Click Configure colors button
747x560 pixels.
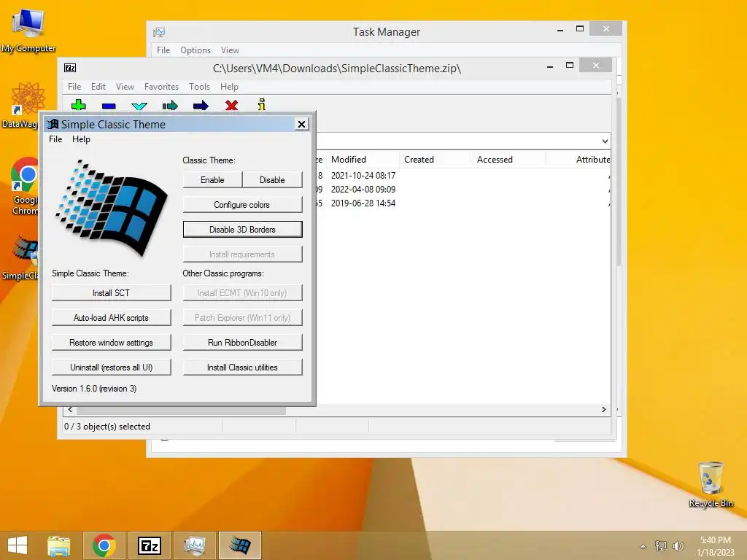(242, 205)
